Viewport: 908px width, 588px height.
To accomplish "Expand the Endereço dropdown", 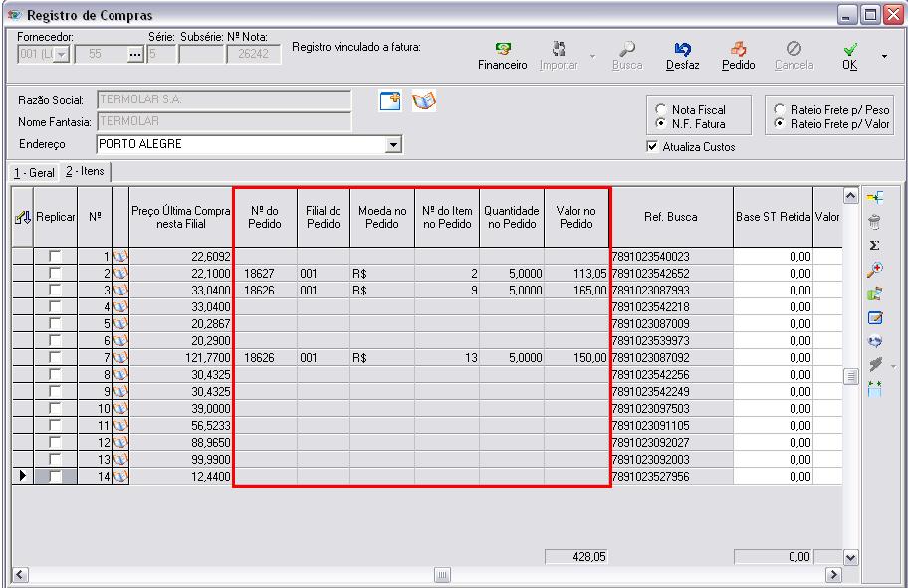I will (393, 144).
